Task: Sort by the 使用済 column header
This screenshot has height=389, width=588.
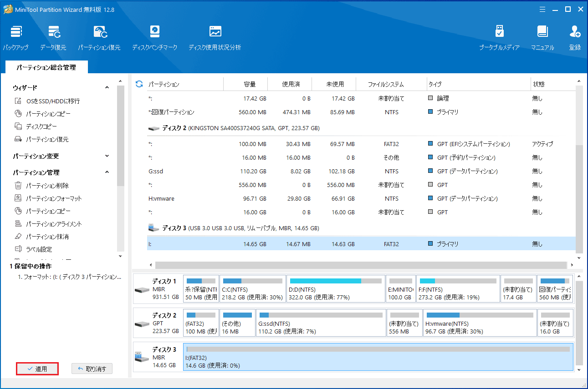Action: pos(290,84)
